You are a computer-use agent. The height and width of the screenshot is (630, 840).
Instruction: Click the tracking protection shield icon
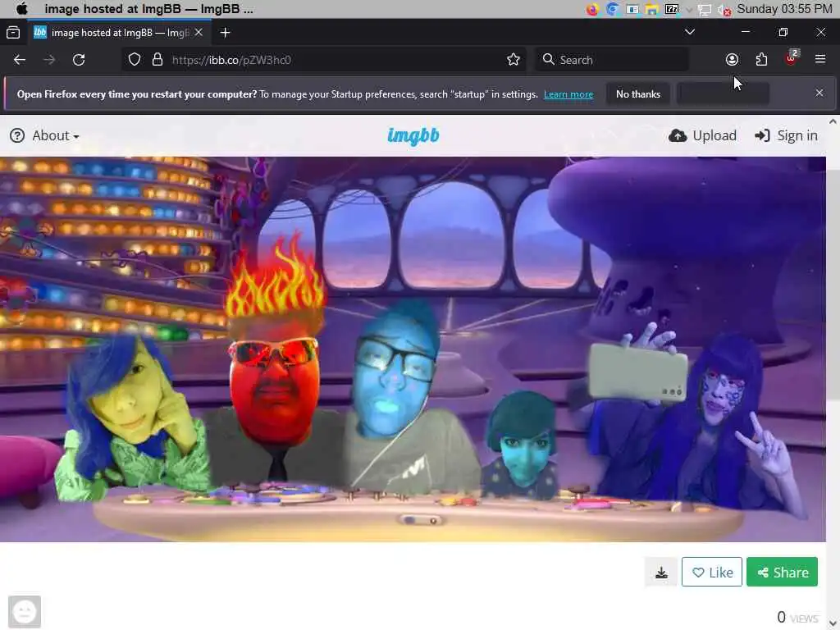coord(135,59)
